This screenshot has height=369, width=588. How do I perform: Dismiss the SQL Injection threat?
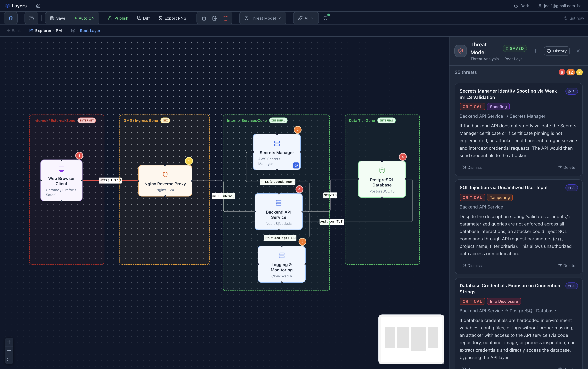click(472, 265)
